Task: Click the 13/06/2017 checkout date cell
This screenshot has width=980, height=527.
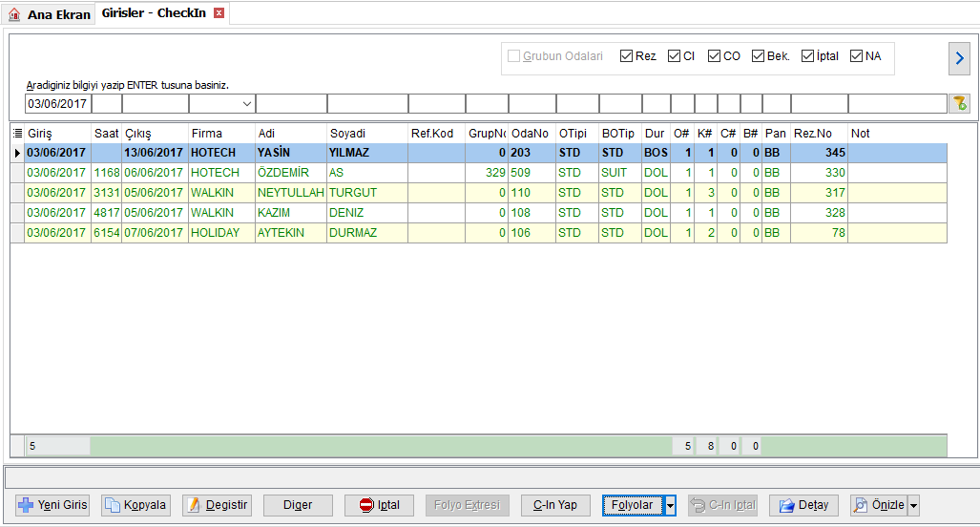Action: [x=155, y=153]
